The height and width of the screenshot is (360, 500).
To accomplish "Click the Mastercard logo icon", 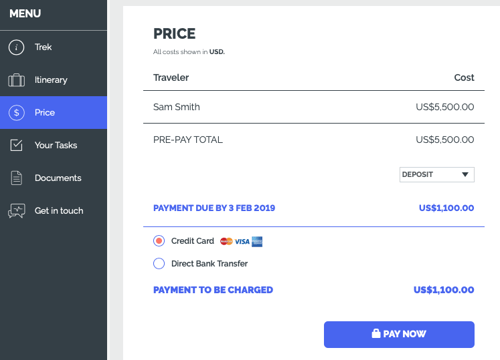I will tap(226, 241).
